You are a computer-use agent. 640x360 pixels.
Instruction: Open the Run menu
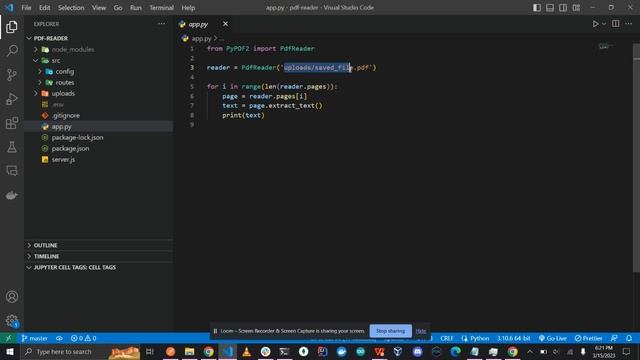tap(136, 8)
